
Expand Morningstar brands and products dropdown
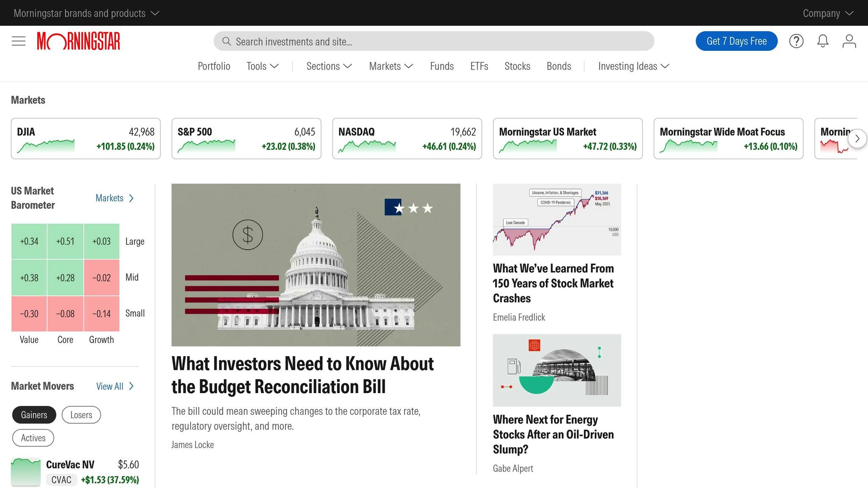tap(86, 13)
